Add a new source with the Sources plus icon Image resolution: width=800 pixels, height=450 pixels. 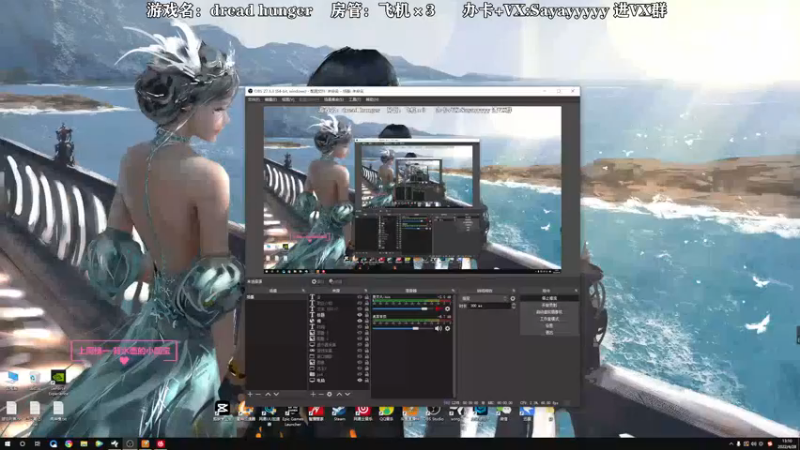[313, 394]
